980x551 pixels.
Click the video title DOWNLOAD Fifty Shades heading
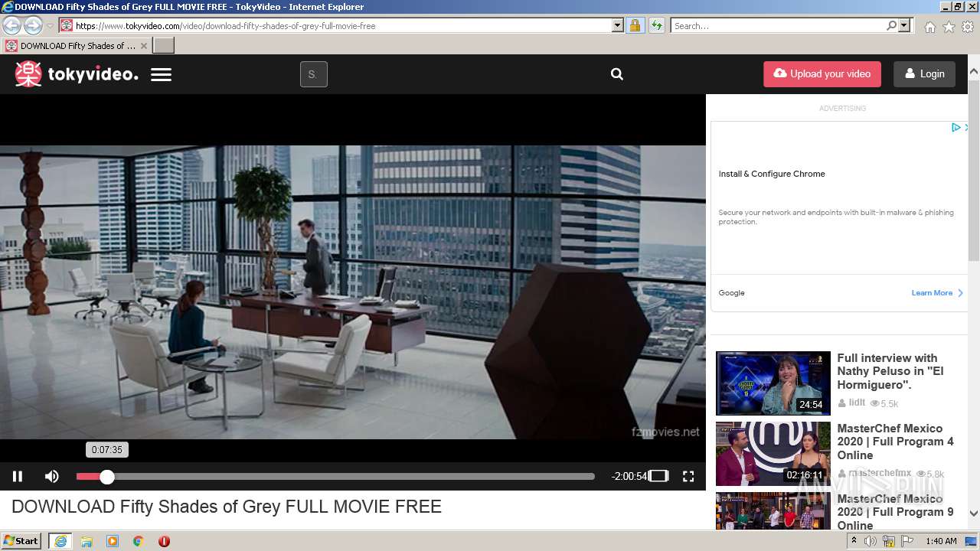coord(227,507)
